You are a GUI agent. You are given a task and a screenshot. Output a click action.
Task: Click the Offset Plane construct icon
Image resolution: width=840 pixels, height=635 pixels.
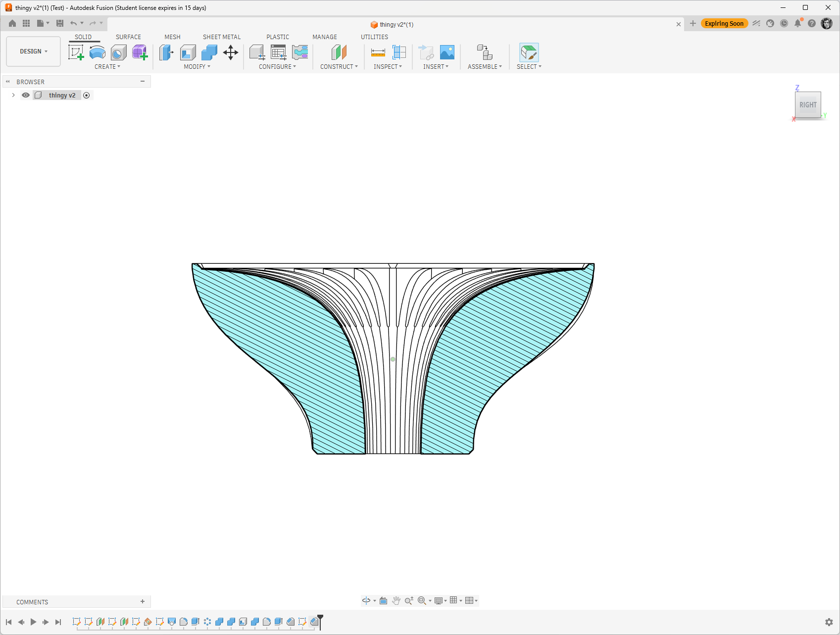click(339, 52)
